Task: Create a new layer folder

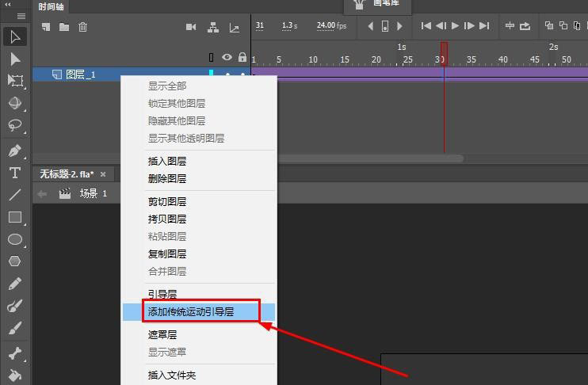Action: (x=64, y=27)
